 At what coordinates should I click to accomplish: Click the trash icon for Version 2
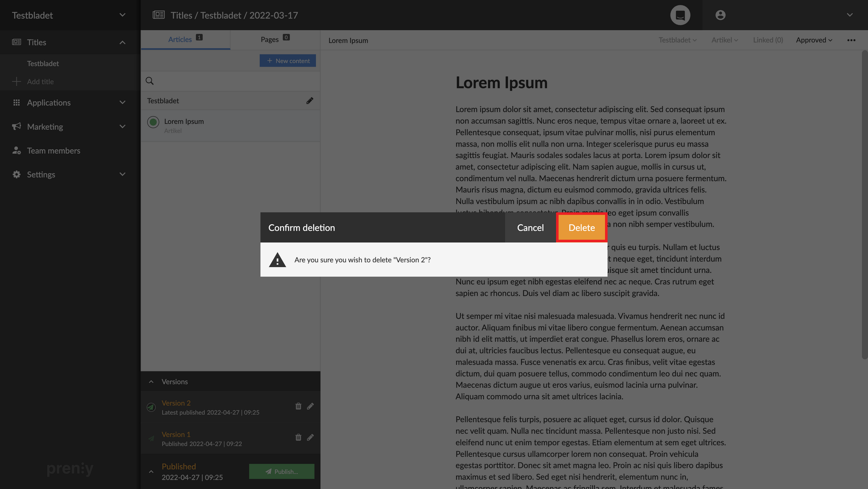point(298,406)
